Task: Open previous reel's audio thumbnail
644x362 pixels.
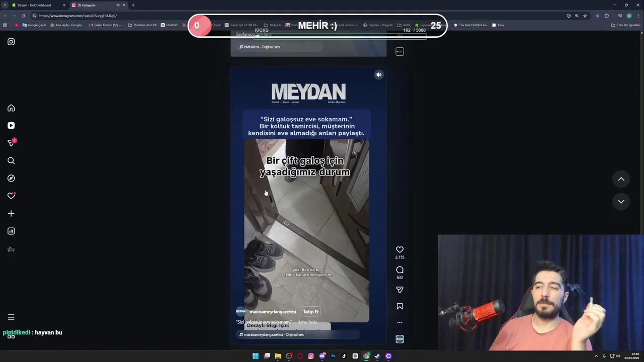Action: [399, 51]
